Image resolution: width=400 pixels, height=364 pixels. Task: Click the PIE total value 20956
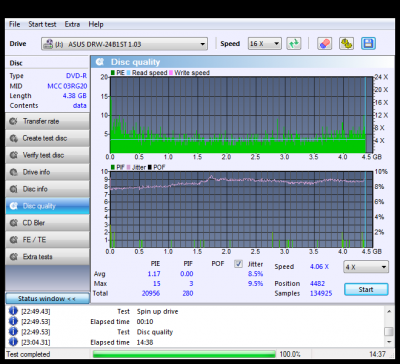pyautogui.click(x=151, y=293)
